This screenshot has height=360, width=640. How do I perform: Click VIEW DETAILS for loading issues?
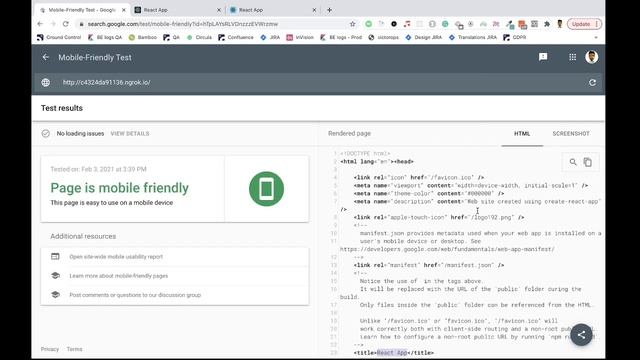coord(130,133)
